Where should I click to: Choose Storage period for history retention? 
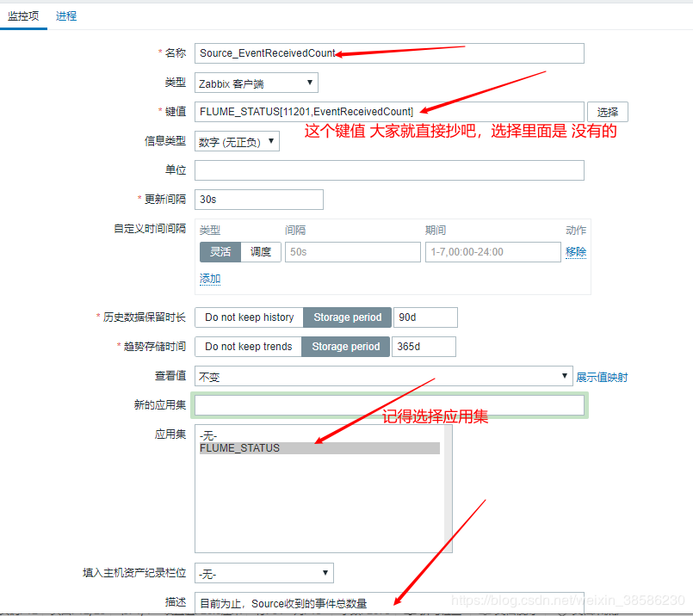pos(348,317)
